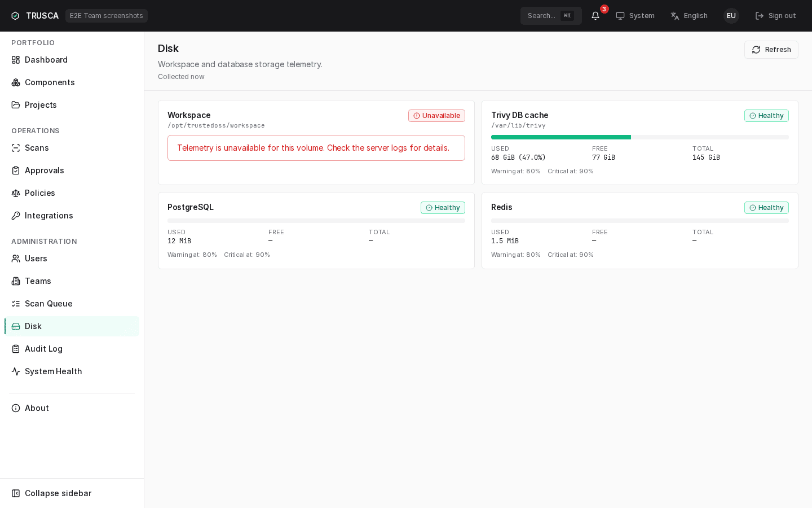Click the PostgreSQL usage progress bar
The height and width of the screenshot is (508, 812).
tap(316, 221)
